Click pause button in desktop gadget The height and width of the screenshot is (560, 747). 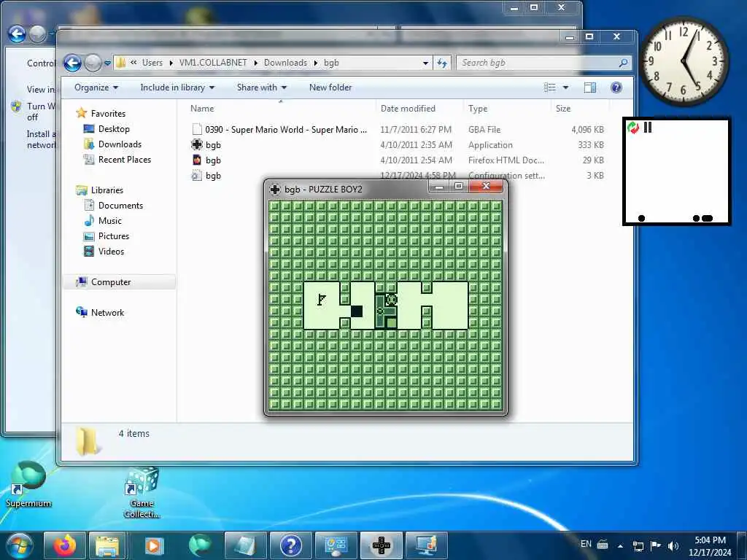pos(648,127)
